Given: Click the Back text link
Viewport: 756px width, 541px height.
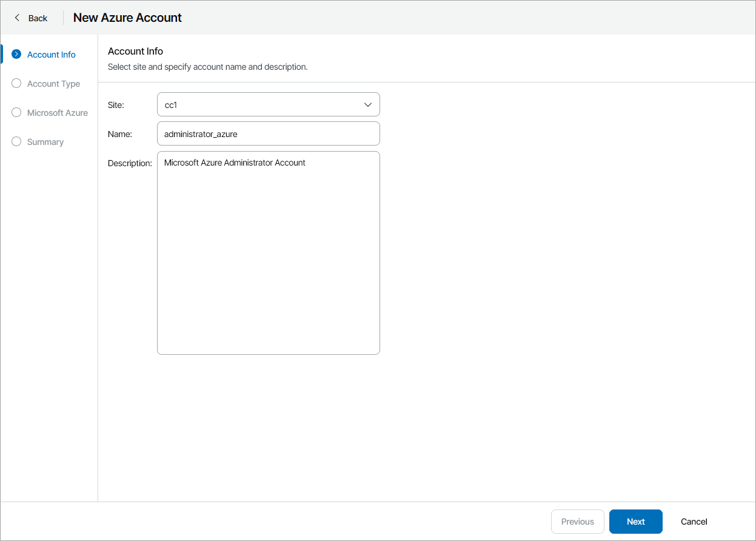Looking at the screenshot, I should pyautogui.click(x=38, y=18).
